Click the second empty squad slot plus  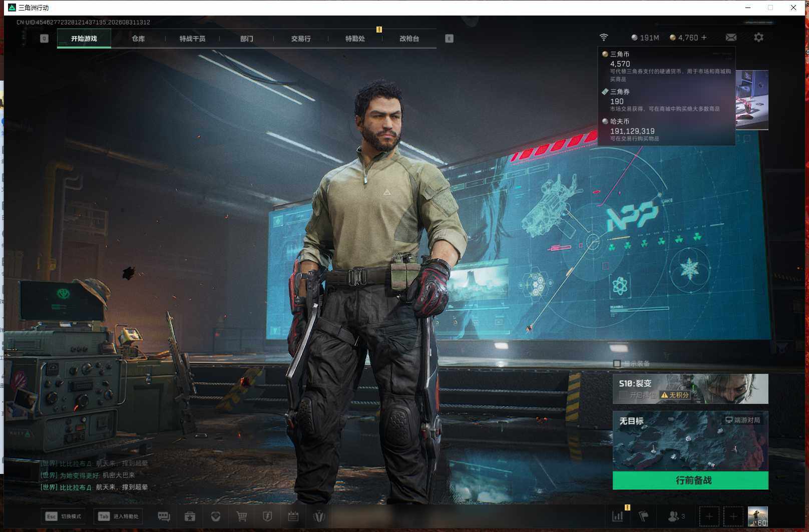[733, 516]
